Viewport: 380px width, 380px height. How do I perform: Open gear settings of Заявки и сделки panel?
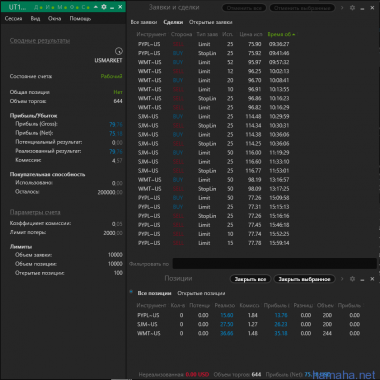point(352,8)
